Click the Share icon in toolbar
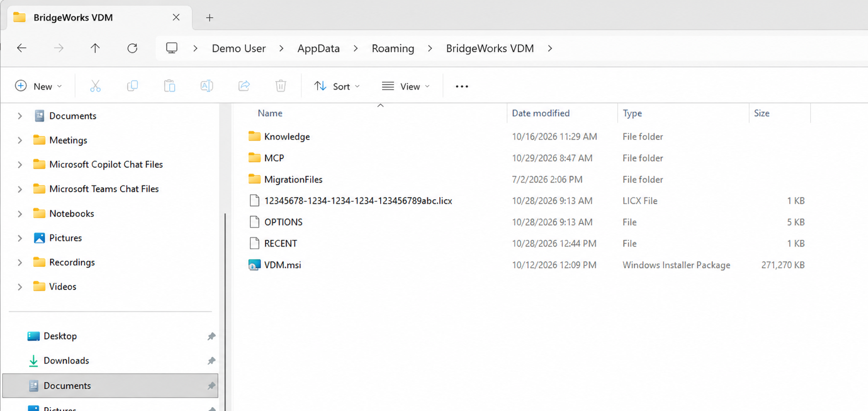Viewport: 868px width, 411px height. point(244,86)
